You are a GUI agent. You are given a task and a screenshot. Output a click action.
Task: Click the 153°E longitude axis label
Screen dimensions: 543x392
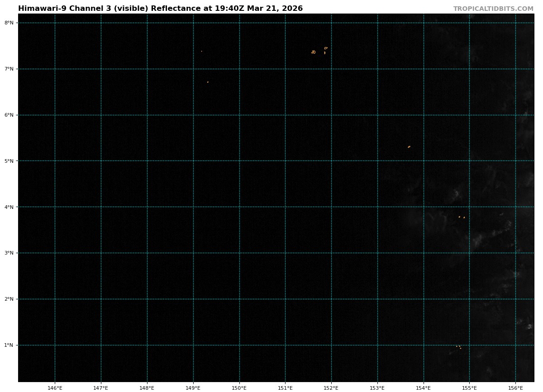tap(377, 387)
